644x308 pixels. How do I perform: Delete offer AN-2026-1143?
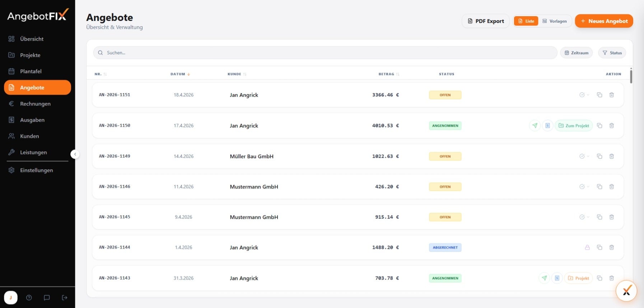pos(612,278)
